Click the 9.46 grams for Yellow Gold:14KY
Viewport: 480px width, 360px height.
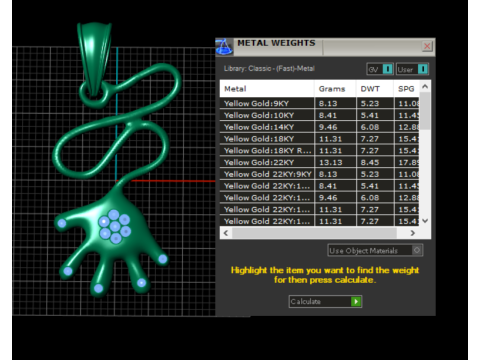pyautogui.click(x=328, y=127)
